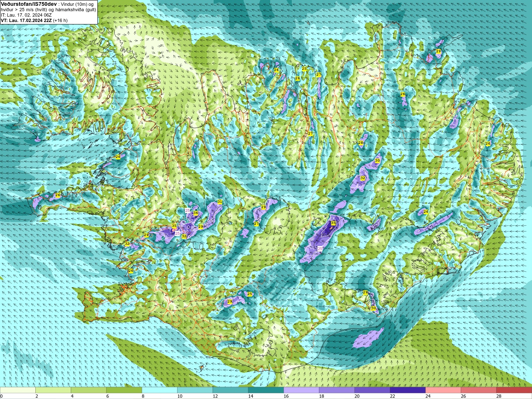Select the legend tick label '20'
The image size is (532, 399).
point(357,397)
